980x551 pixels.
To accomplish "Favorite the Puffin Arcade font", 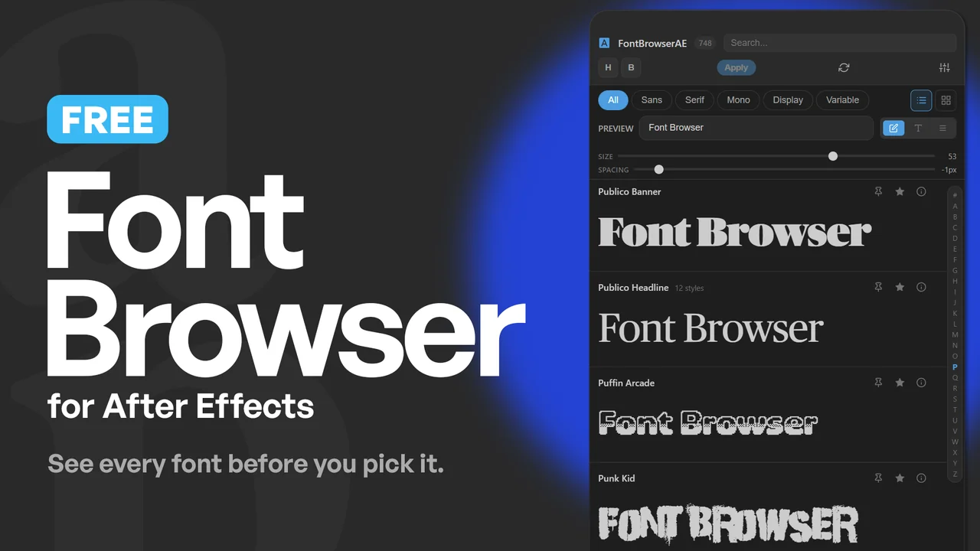I will point(900,383).
